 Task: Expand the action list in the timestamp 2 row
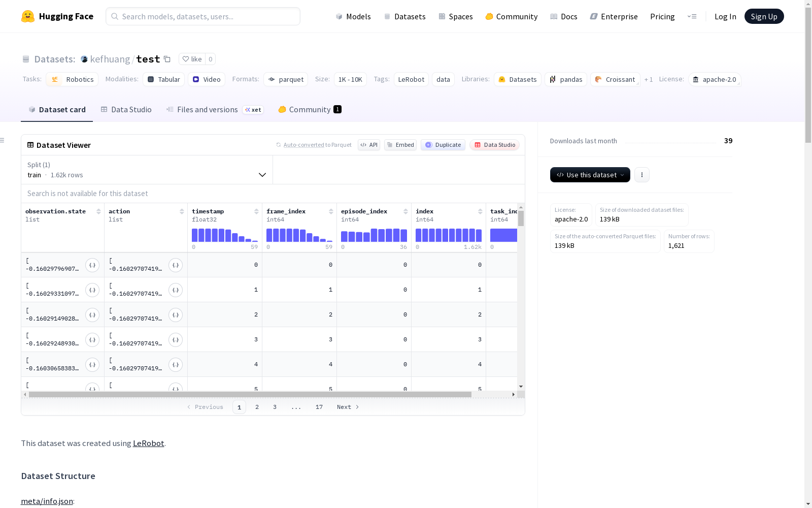[x=176, y=315]
